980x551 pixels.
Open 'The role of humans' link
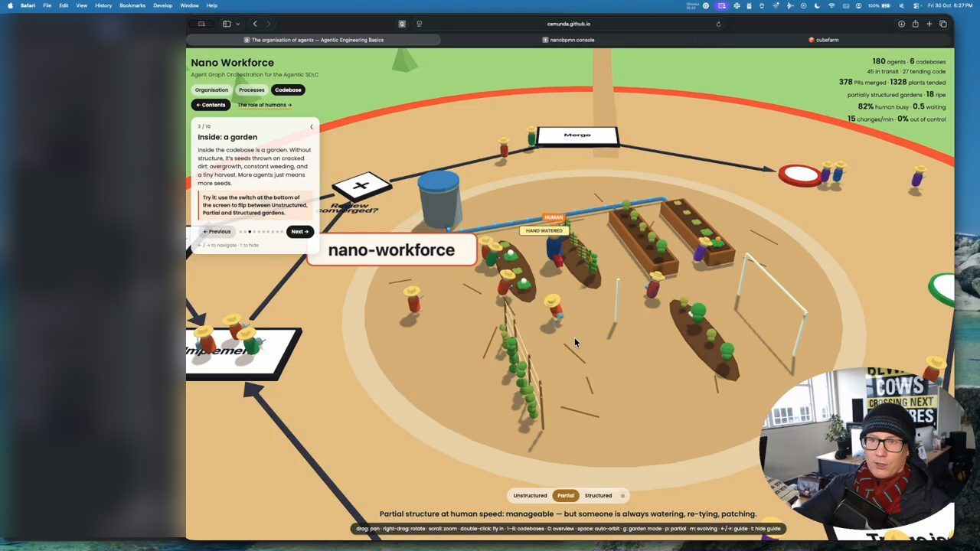264,105
